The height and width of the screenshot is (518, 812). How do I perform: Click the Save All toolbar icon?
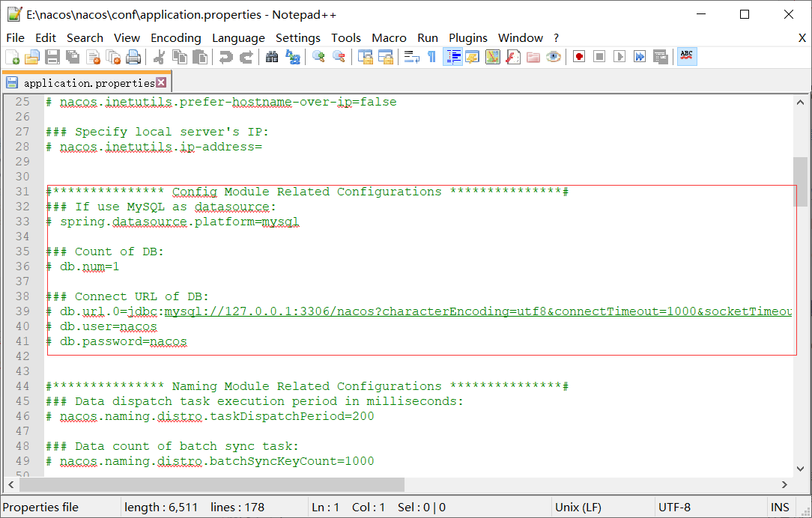click(73, 57)
